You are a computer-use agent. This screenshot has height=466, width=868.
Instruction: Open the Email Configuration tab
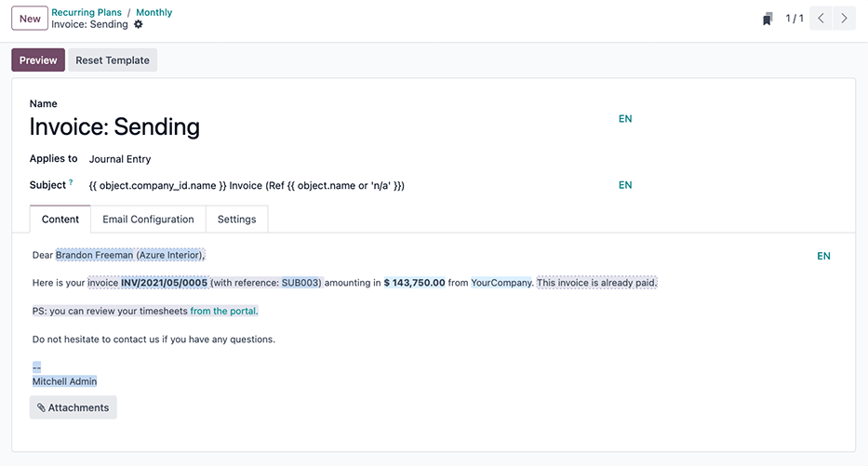tap(148, 220)
